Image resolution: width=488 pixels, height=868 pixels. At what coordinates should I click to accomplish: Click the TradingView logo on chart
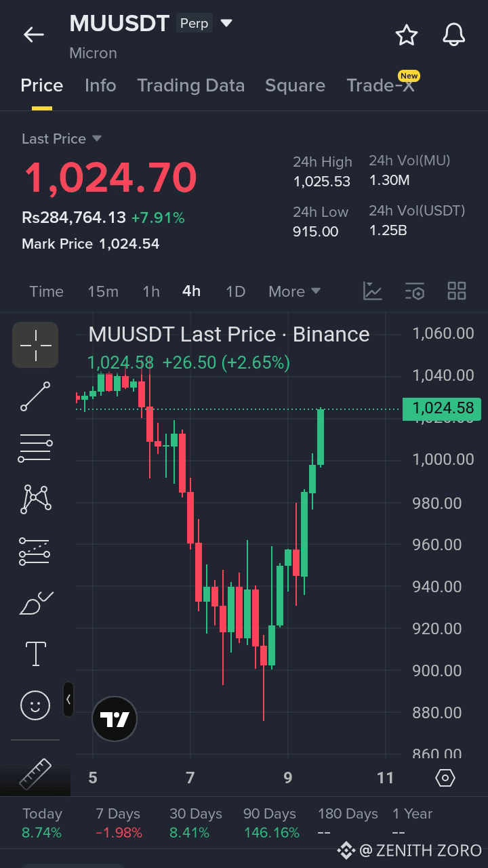[x=115, y=720]
